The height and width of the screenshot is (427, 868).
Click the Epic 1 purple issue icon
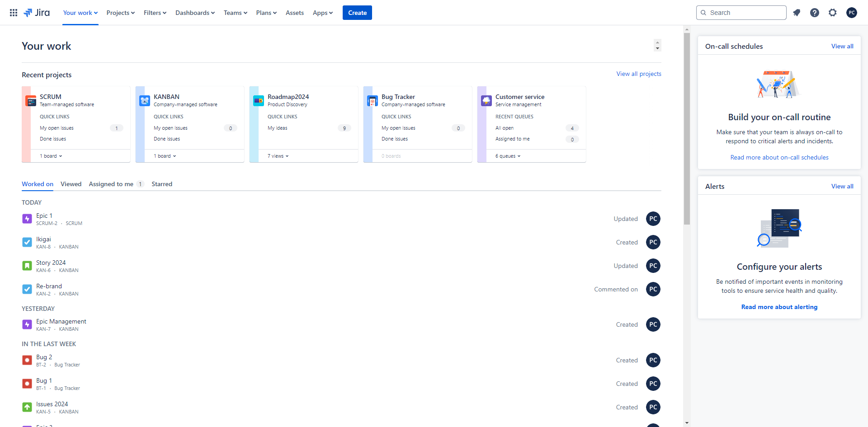click(x=27, y=219)
